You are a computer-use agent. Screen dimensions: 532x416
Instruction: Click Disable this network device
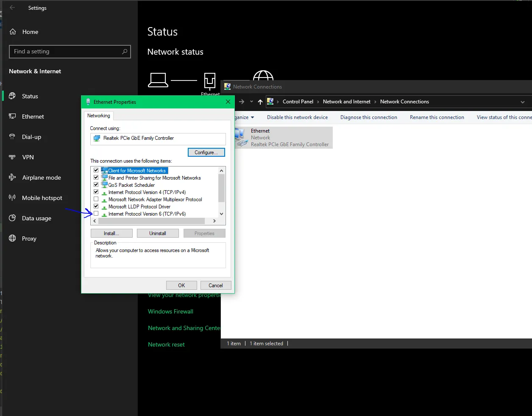[x=297, y=117]
